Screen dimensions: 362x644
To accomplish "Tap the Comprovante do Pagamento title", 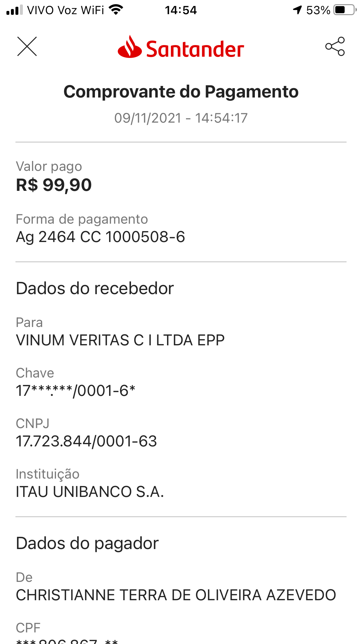I will 181,92.
